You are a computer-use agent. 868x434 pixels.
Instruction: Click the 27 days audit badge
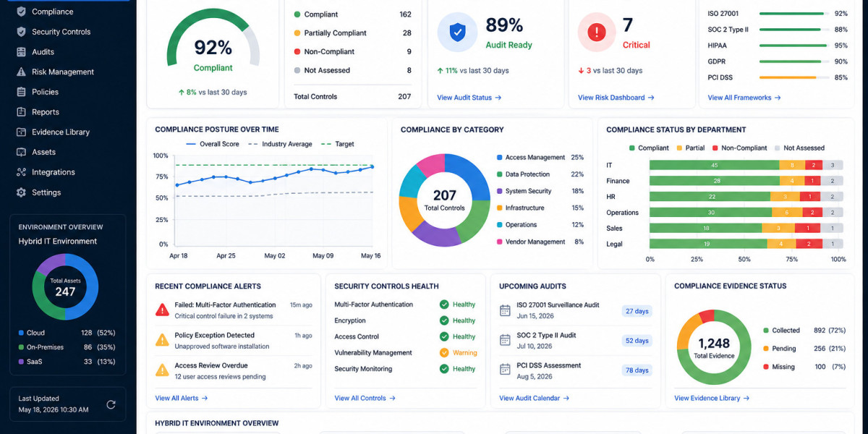(637, 311)
